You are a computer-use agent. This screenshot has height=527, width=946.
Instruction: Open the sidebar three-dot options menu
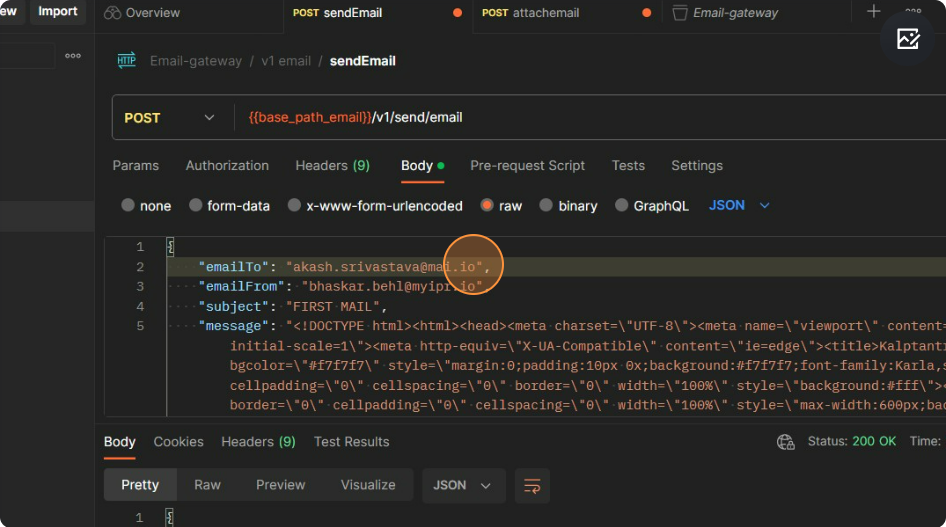pos(73,56)
